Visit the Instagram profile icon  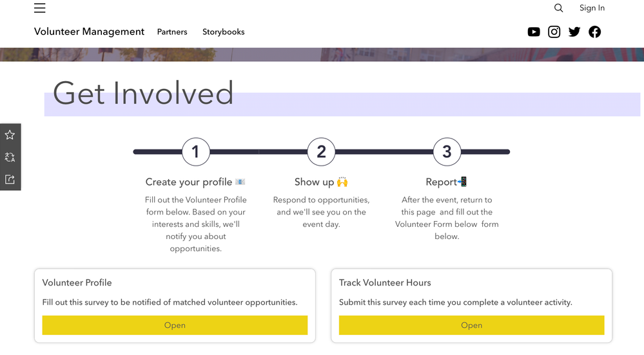[554, 32]
